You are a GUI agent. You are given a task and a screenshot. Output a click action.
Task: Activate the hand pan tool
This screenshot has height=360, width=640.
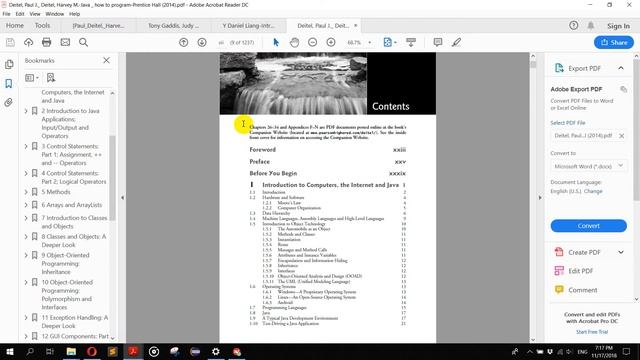294,42
